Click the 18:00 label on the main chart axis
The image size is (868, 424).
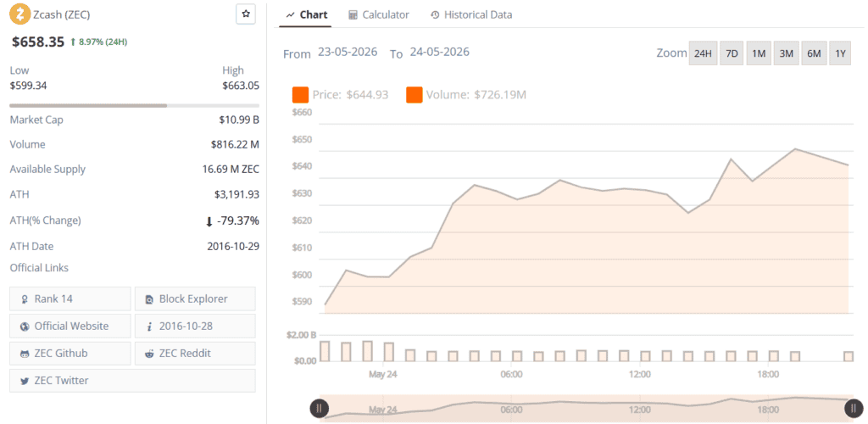(x=768, y=375)
